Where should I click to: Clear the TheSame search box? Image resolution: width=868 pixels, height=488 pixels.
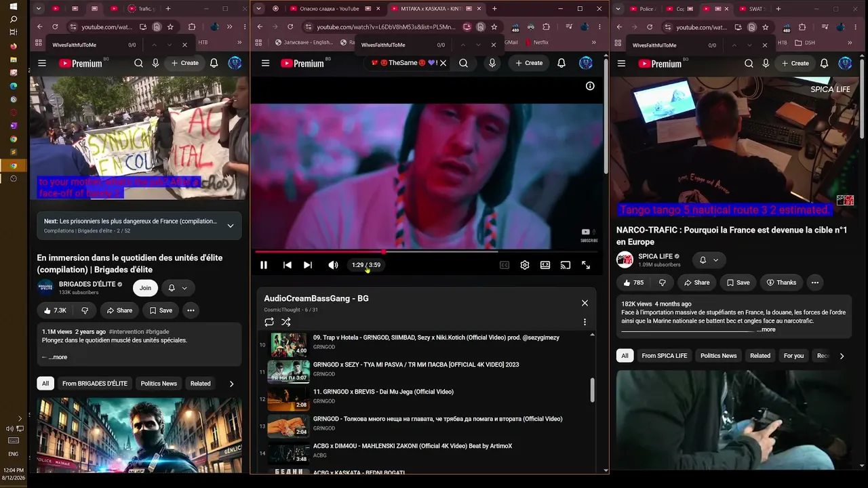click(x=443, y=63)
